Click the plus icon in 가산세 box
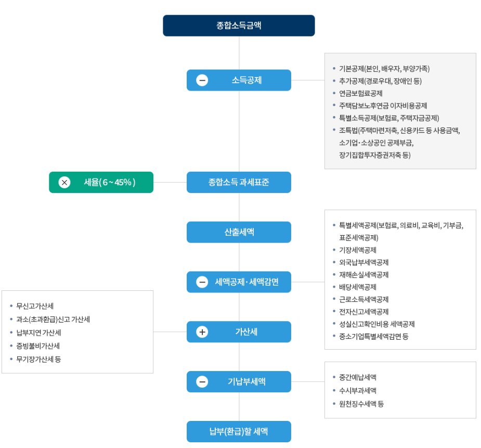This screenshot has height=448, width=481. [x=202, y=331]
